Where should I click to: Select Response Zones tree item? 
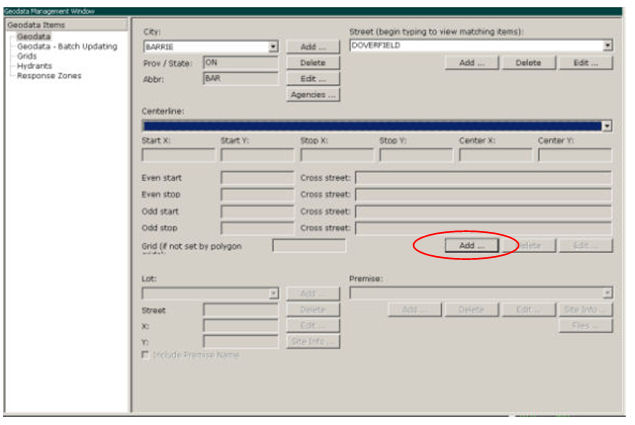(x=49, y=76)
